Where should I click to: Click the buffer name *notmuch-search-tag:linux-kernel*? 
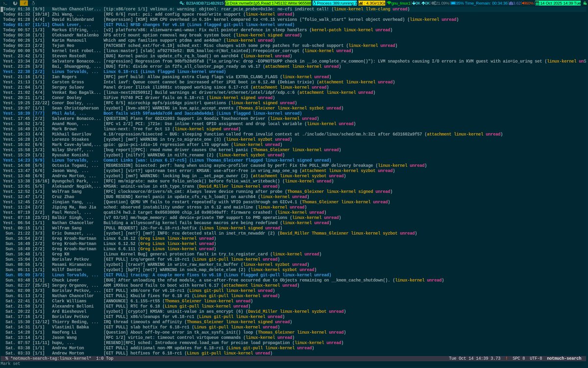[50, 358]
